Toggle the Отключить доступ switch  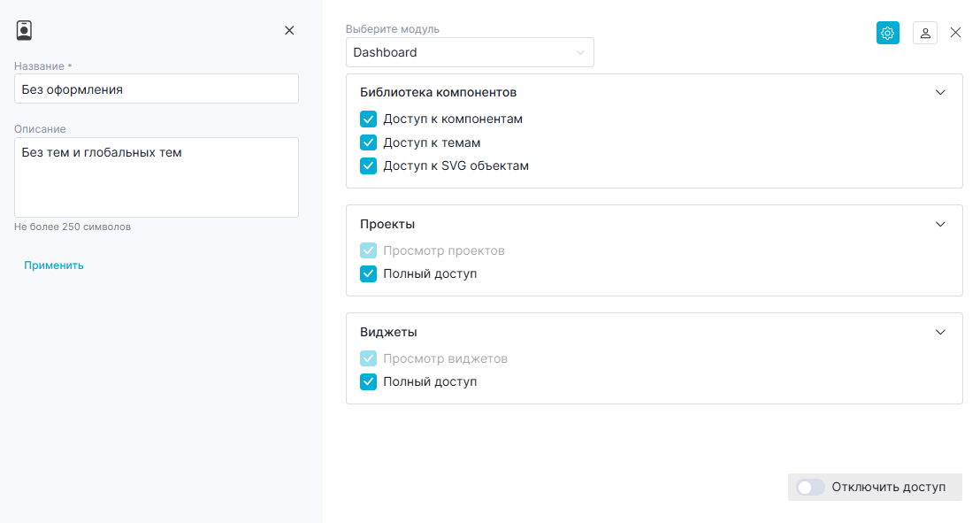(811, 488)
